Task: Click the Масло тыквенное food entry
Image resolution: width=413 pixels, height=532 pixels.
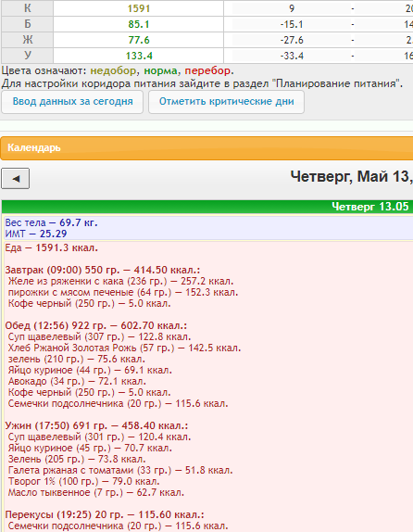Action: 96,493
